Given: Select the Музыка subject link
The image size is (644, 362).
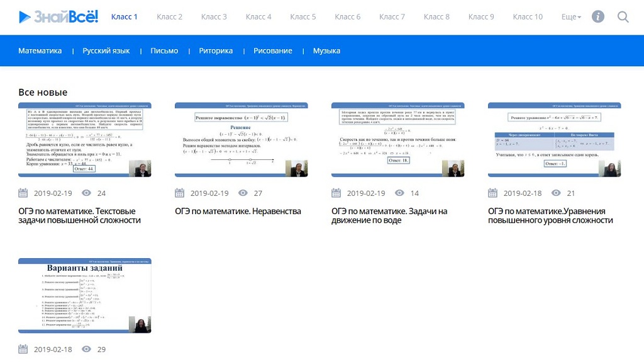Looking at the screenshot, I should point(326,51).
